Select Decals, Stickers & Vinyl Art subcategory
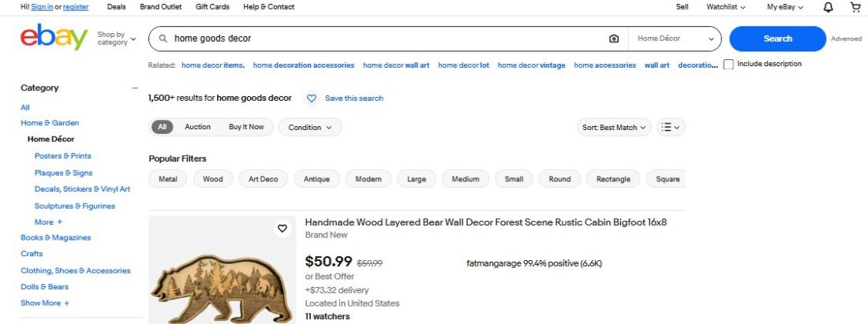The image size is (868, 324). pos(83,189)
